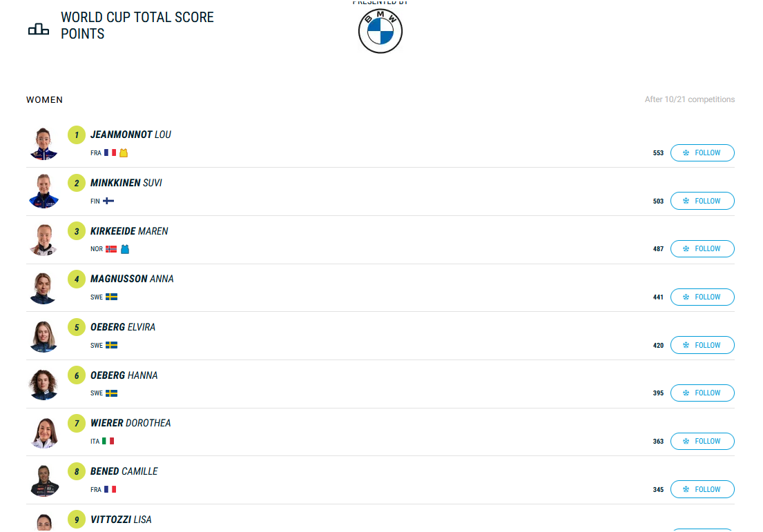
Task: Follow Minkkinen Suvi
Action: pos(702,201)
